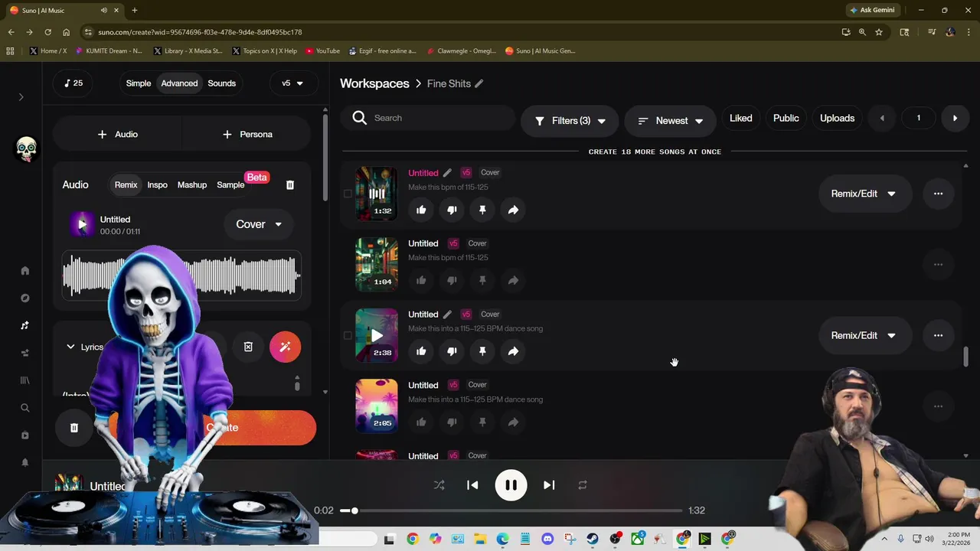Click the magic wand lyrics generator button
980x551 pixels.
[x=285, y=347]
